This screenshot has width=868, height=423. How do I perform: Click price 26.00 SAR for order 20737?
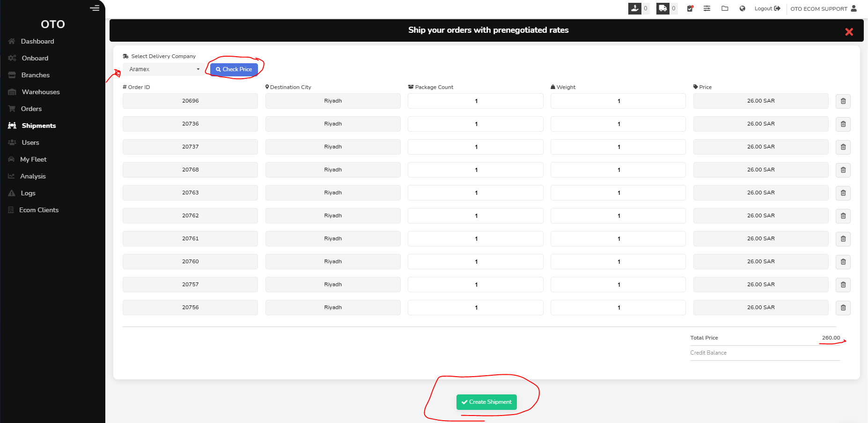(x=761, y=147)
